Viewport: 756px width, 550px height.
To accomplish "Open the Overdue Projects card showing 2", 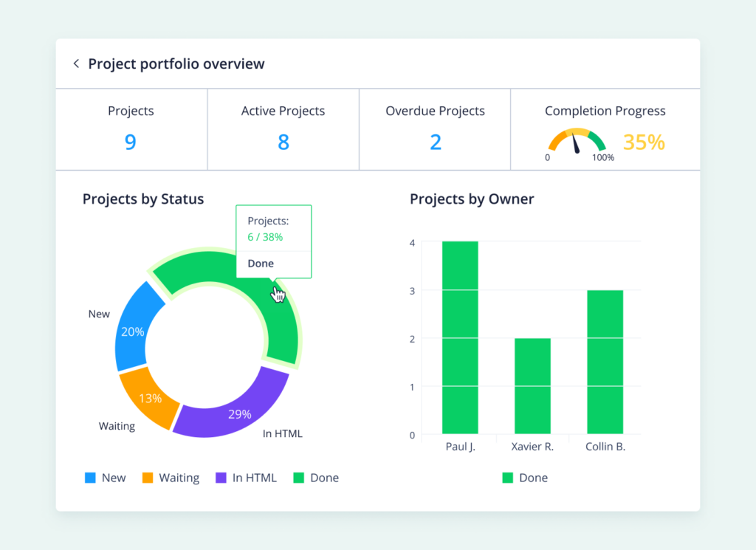I will tap(435, 129).
